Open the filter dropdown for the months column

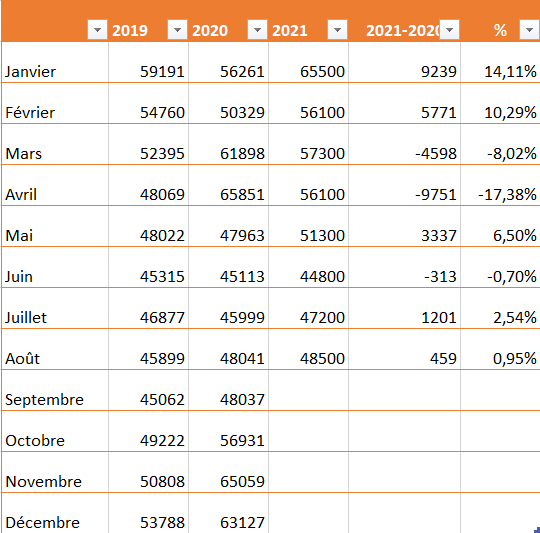(97, 30)
